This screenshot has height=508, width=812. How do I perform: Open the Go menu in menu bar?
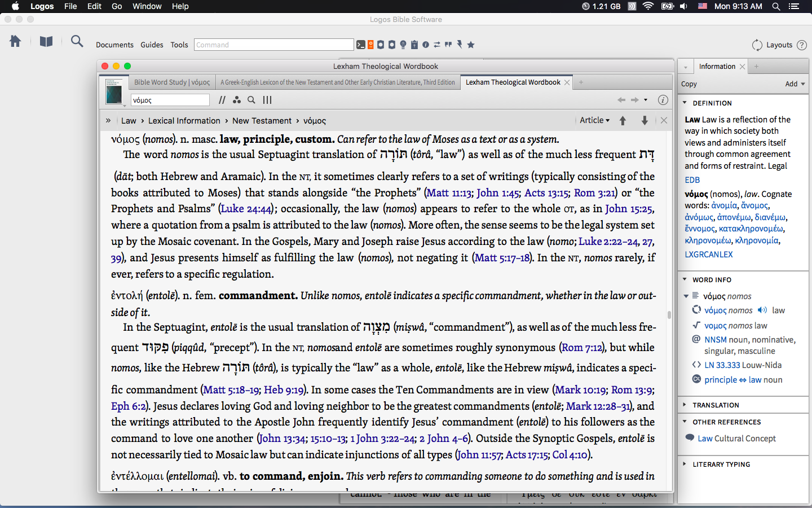click(117, 6)
